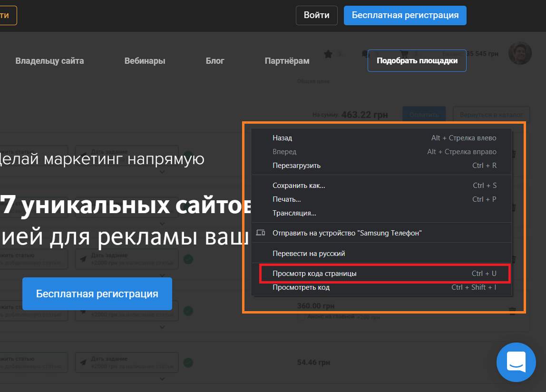The height and width of the screenshot is (392, 546).
Task: Click paper plane icon in 54.46 грн row
Action: tap(83, 363)
